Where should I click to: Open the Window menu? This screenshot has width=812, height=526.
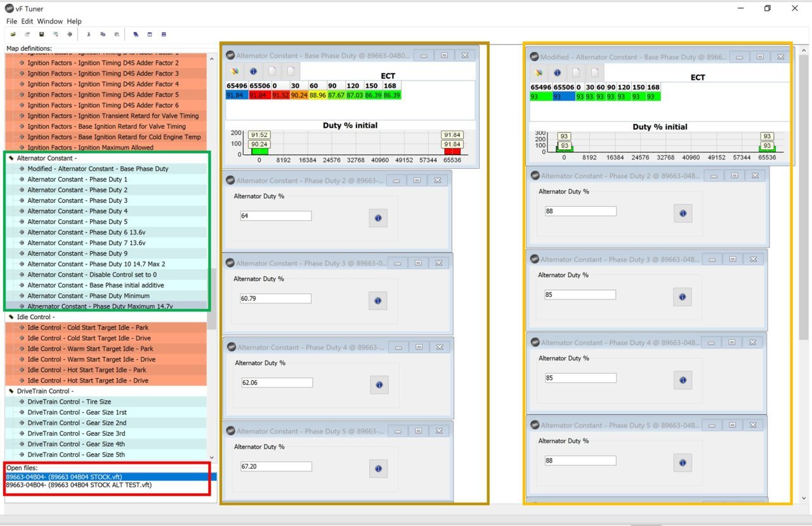point(49,22)
